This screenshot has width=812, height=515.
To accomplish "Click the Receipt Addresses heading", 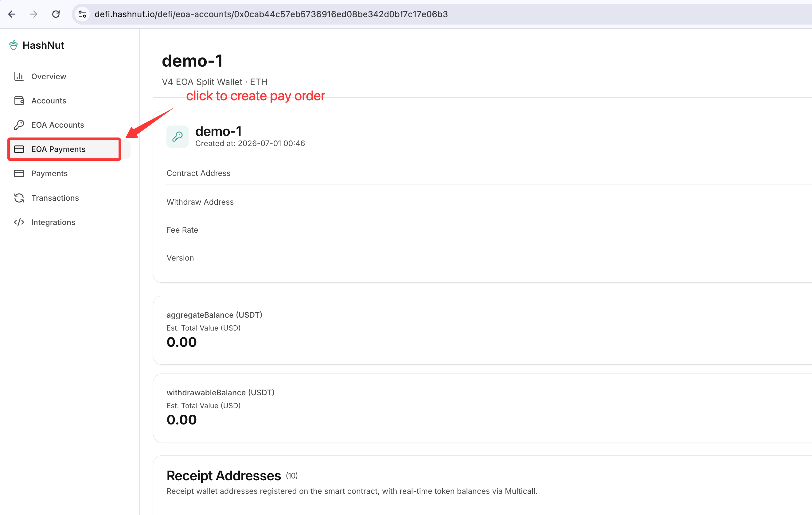I will [224, 476].
